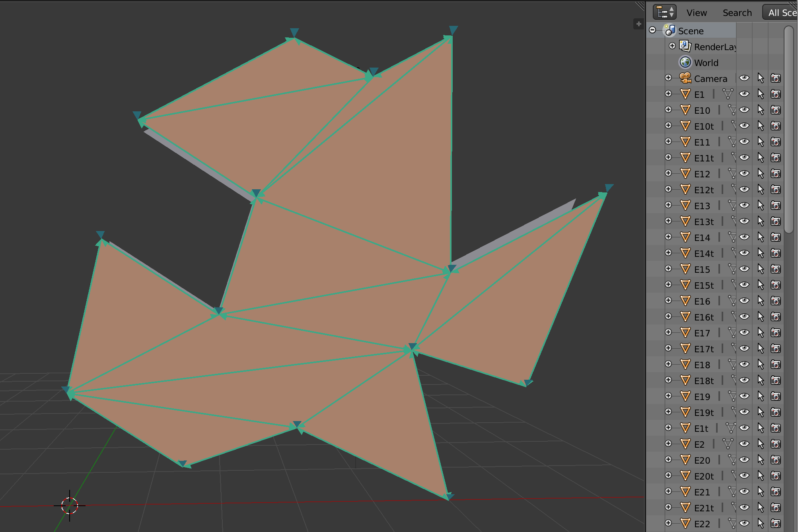Click the E1 mesh object icon
Screen dimensions: 798x532
[x=685, y=94]
